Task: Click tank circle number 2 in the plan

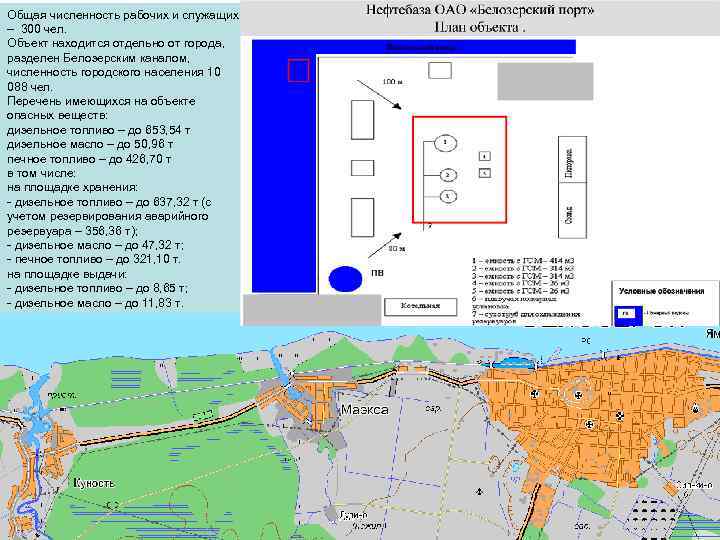Action: (449, 175)
